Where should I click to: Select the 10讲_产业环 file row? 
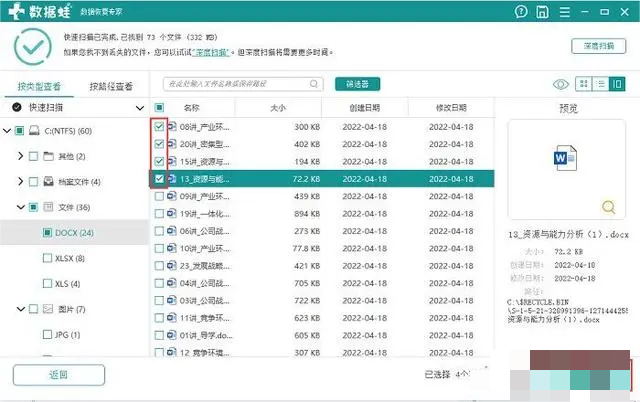click(x=322, y=248)
